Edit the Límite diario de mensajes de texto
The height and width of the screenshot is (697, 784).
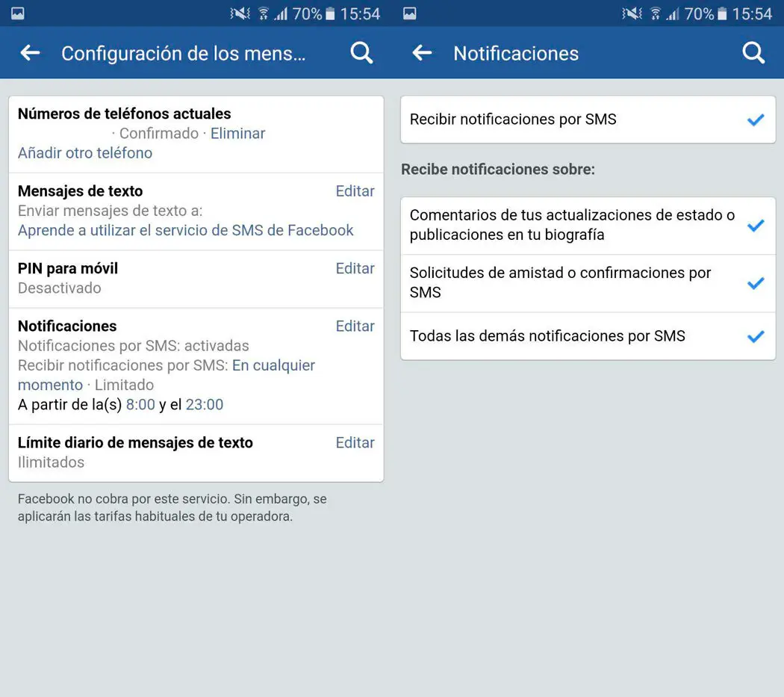[355, 443]
